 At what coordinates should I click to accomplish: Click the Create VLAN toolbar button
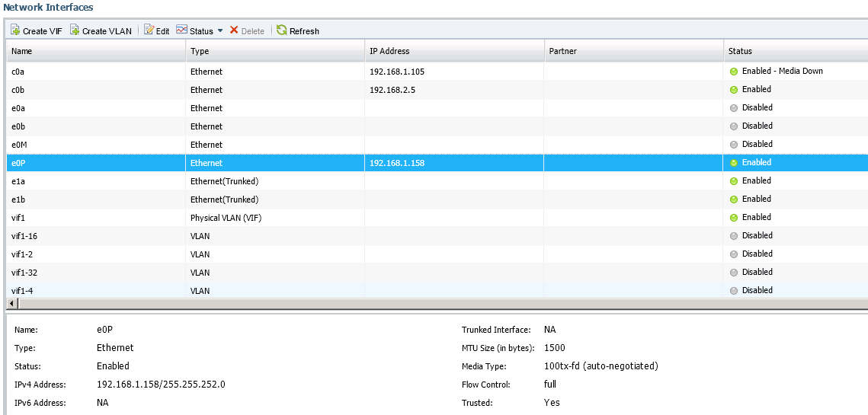tap(101, 30)
